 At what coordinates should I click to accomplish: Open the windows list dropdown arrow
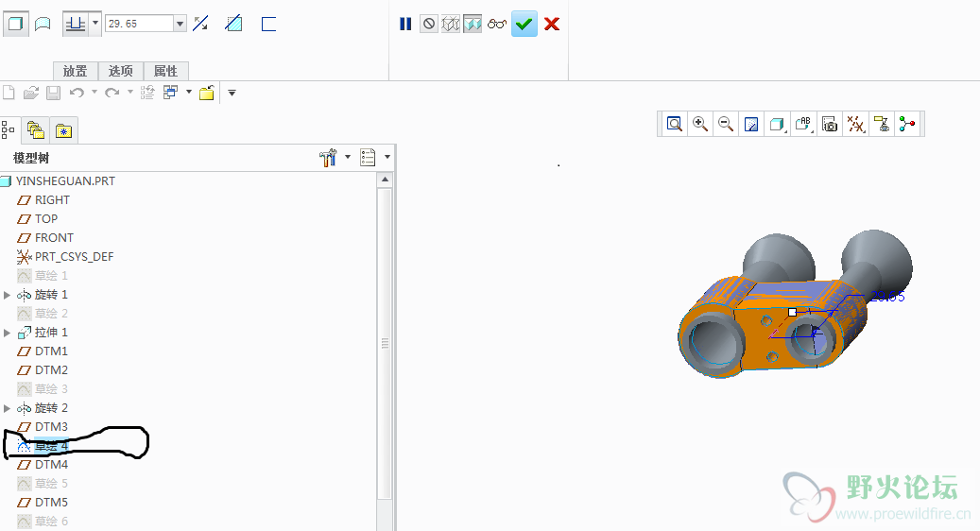click(189, 93)
